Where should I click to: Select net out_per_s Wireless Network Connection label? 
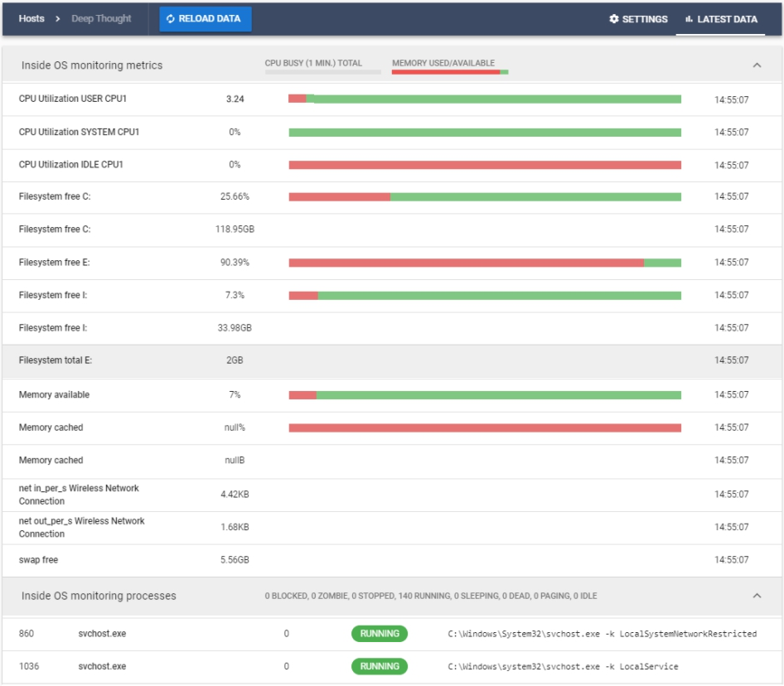pos(81,527)
